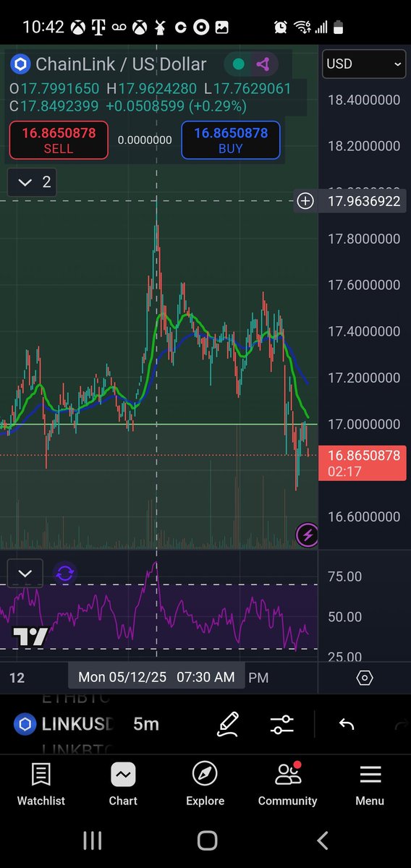Tap the 16.6000000 price axis label
The image size is (411, 868).
[x=364, y=516]
